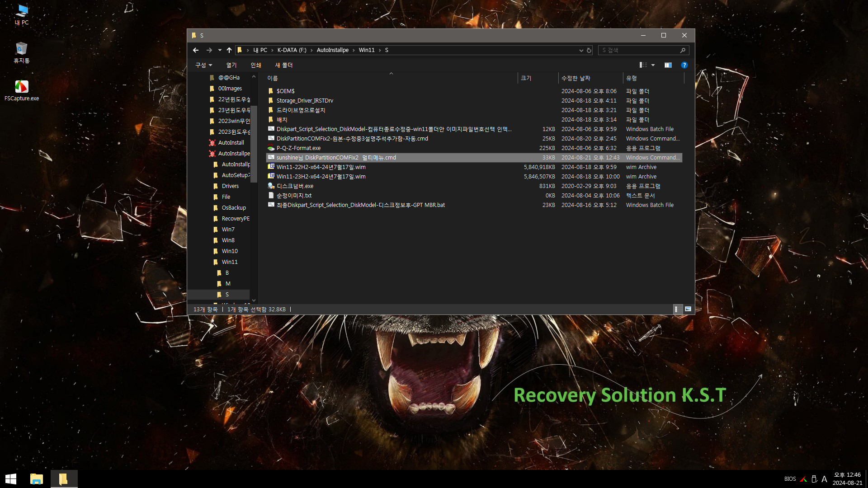Screen dimensions: 868x488
Task: Open Win10 folder in tree
Action: 230,251
